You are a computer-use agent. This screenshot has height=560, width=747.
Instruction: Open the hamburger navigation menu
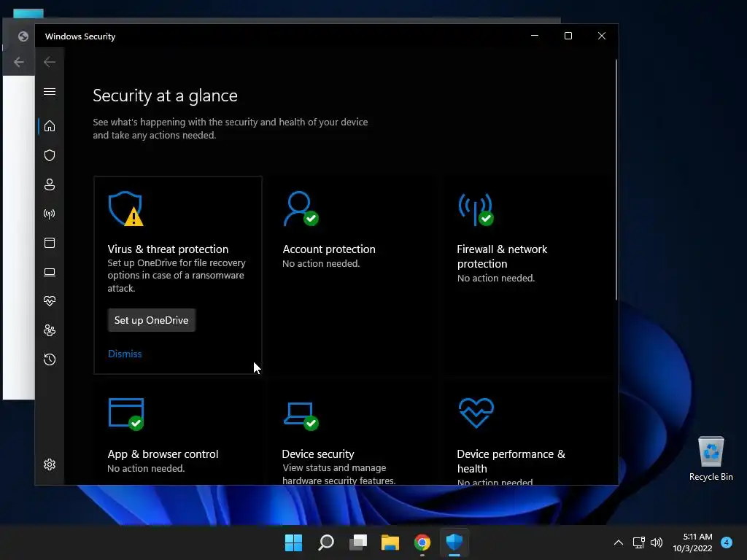(x=50, y=91)
